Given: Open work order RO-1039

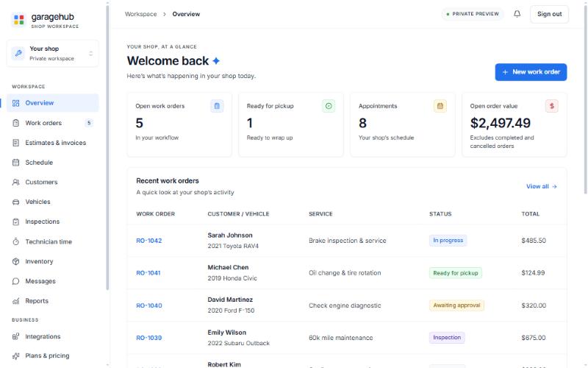Looking at the screenshot, I should pos(149,338).
